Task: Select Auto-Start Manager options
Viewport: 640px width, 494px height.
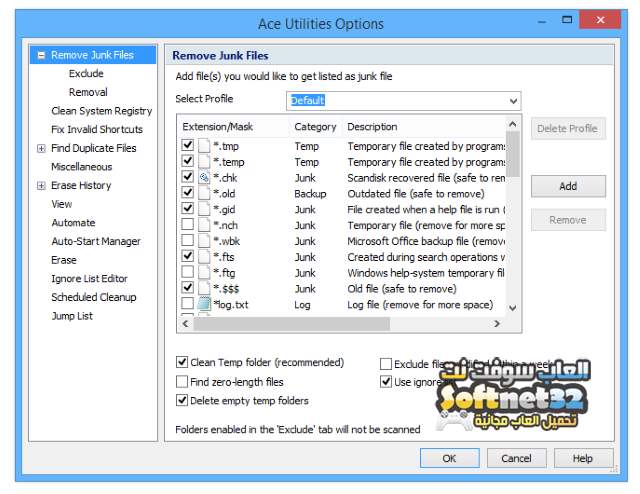Action: pyautogui.click(x=96, y=241)
